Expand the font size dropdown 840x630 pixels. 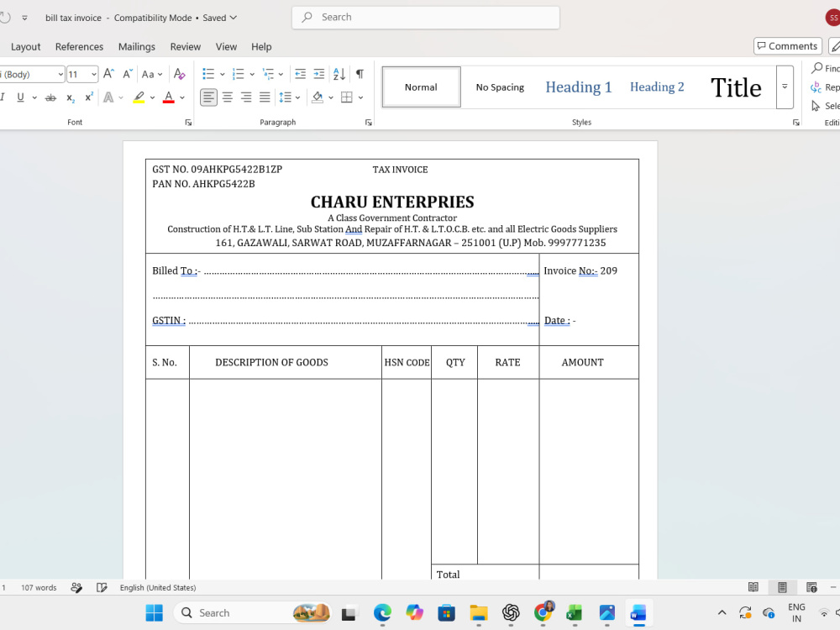(x=94, y=75)
